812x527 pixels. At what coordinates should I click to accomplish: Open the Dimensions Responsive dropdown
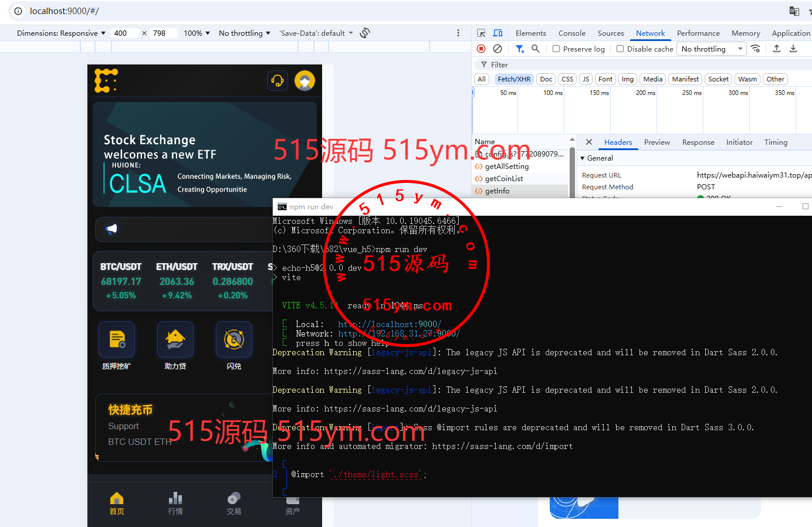[x=61, y=33]
